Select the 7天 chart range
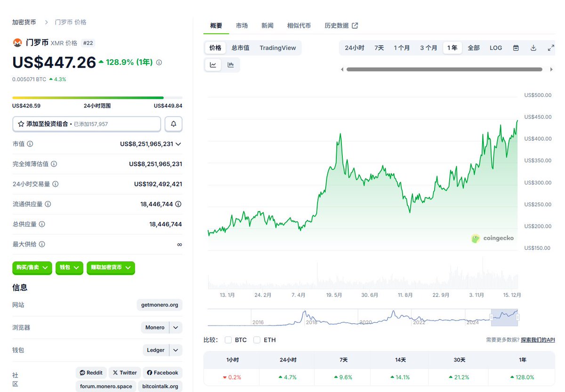565x392 pixels. click(x=379, y=48)
